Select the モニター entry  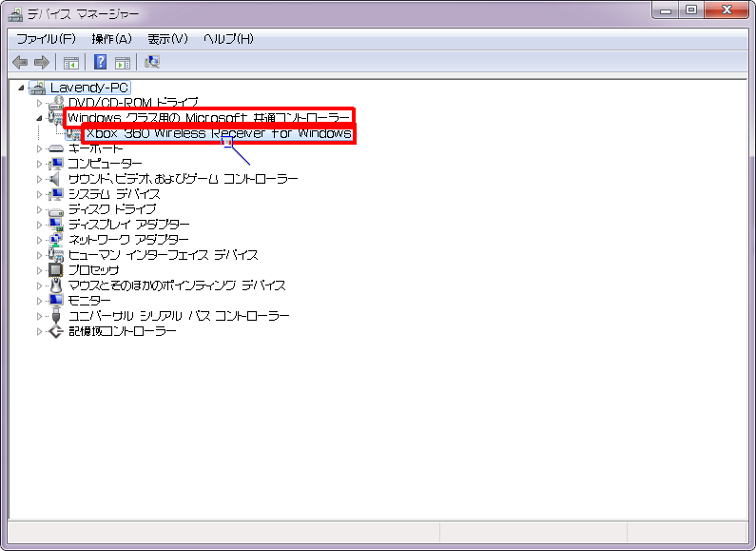[x=89, y=301]
